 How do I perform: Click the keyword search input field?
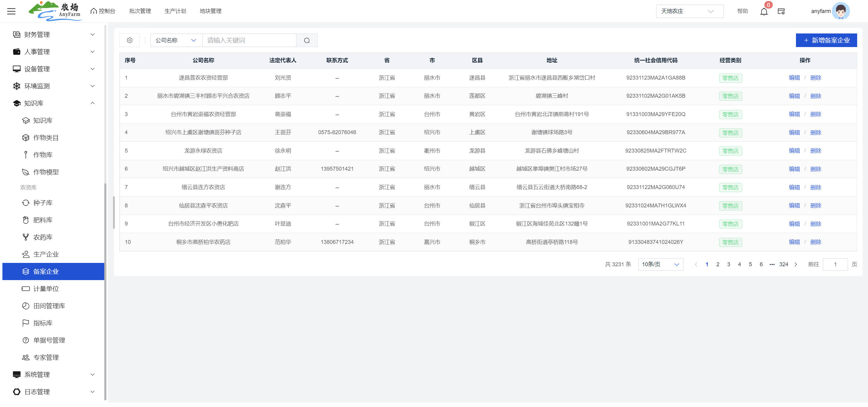tap(249, 40)
